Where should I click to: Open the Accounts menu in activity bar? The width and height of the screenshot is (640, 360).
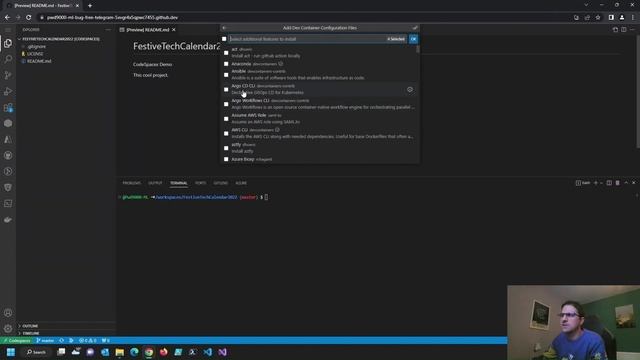[x=8, y=313]
